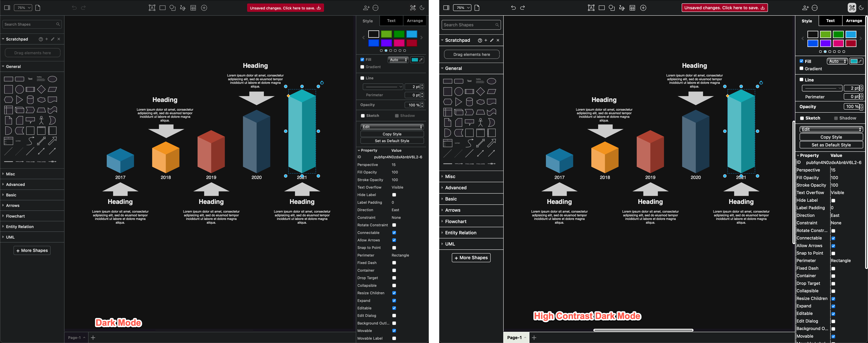The image size is (868, 343).
Task: Click the More Shapes button
Action: (32, 250)
